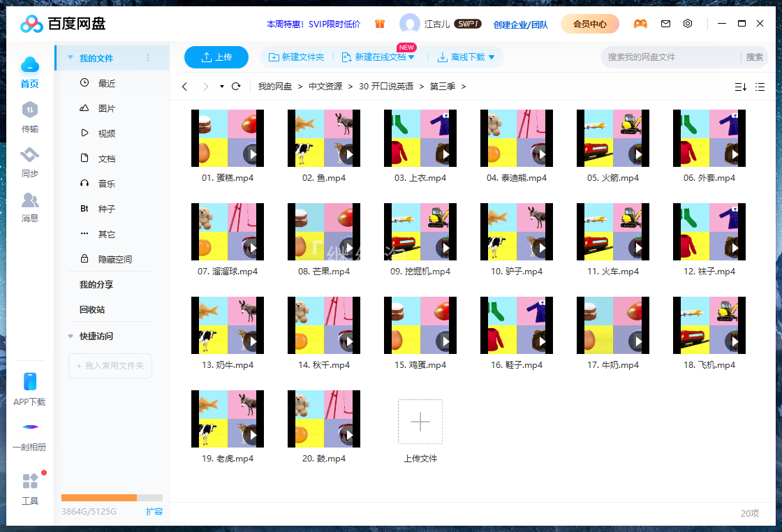Toggle the sort order control
782x532 pixels.
[x=740, y=87]
